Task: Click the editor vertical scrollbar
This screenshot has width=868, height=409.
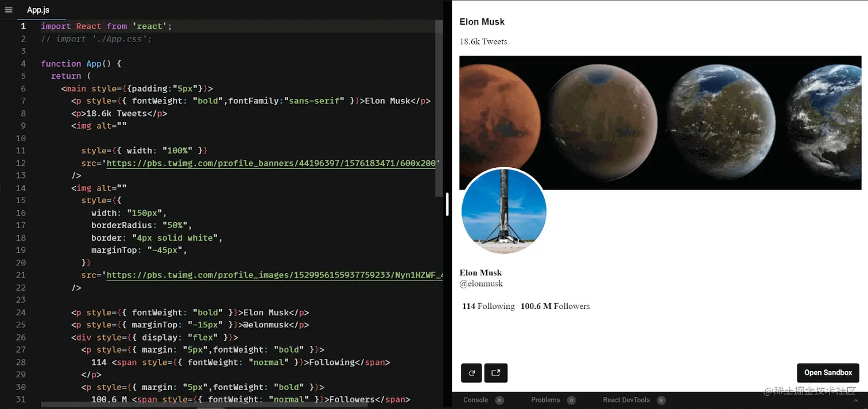Action: (439, 109)
